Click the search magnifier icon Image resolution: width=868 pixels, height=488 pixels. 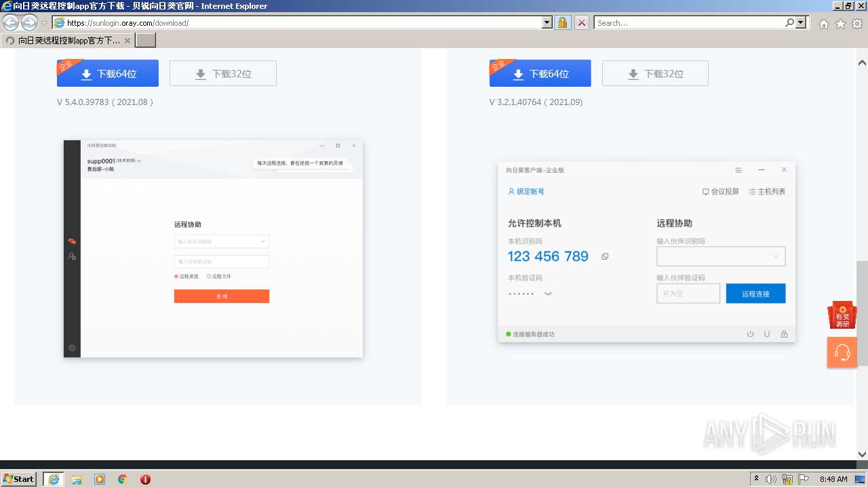(790, 22)
